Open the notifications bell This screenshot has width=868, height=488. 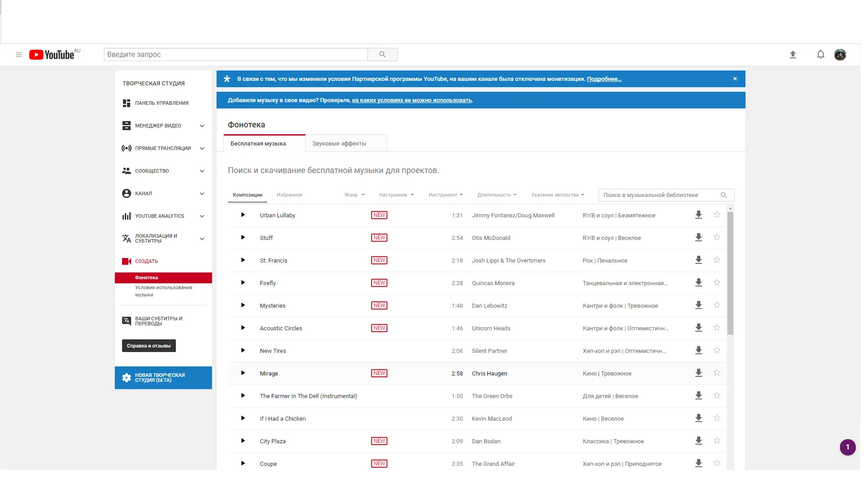[821, 55]
